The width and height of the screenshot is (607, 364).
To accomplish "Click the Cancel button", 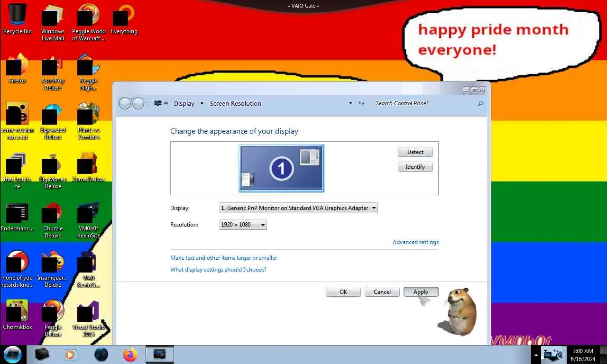I will pyautogui.click(x=382, y=292).
